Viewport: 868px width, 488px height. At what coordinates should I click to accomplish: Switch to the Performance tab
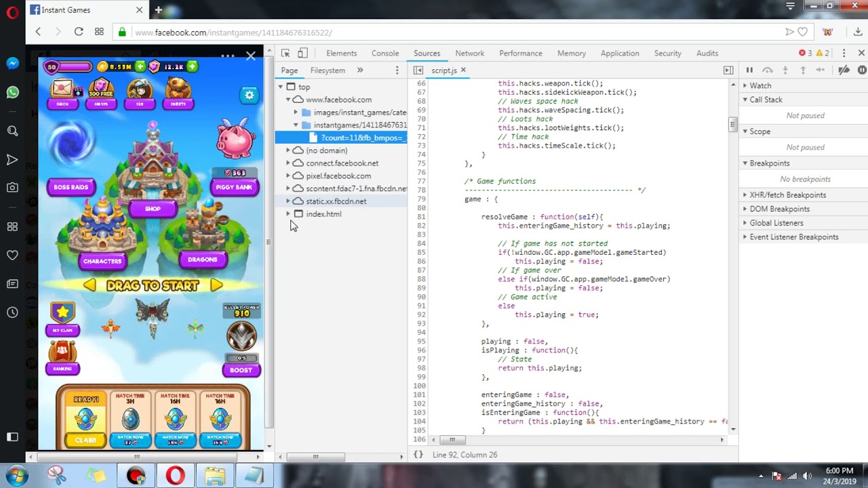pyautogui.click(x=521, y=53)
